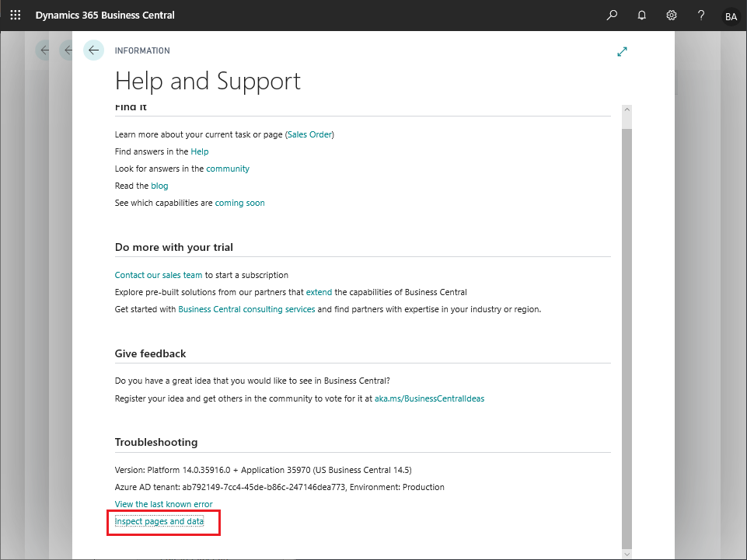Open the notifications bell
The image size is (747, 560).
pyautogui.click(x=642, y=16)
